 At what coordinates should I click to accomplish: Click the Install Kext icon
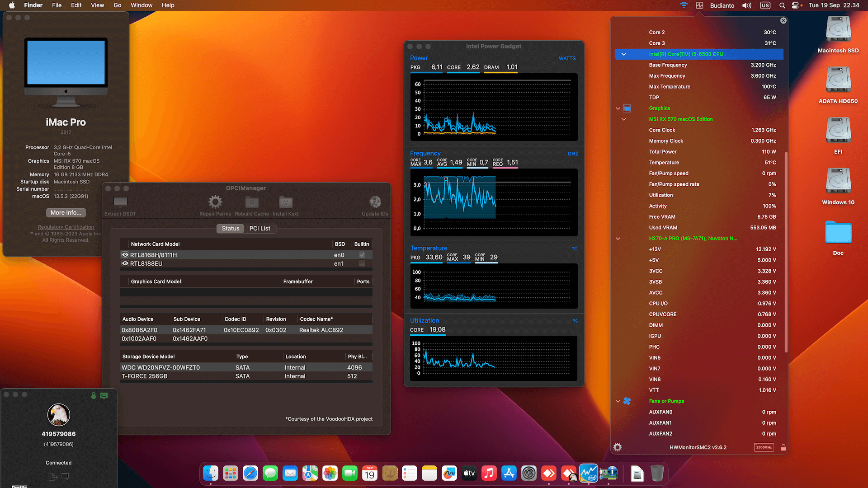(x=285, y=203)
